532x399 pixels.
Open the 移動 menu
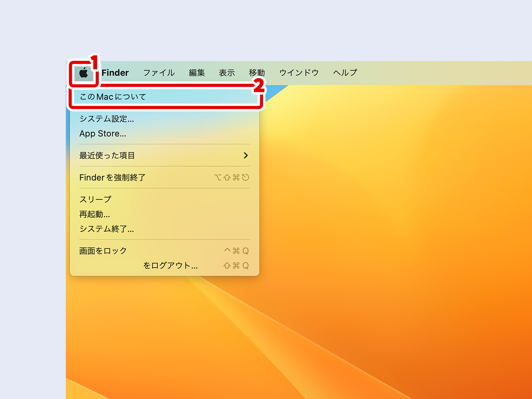[x=257, y=73]
